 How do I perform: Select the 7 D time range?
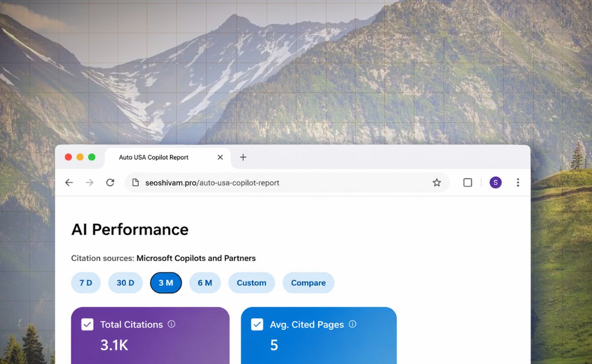click(x=86, y=283)
